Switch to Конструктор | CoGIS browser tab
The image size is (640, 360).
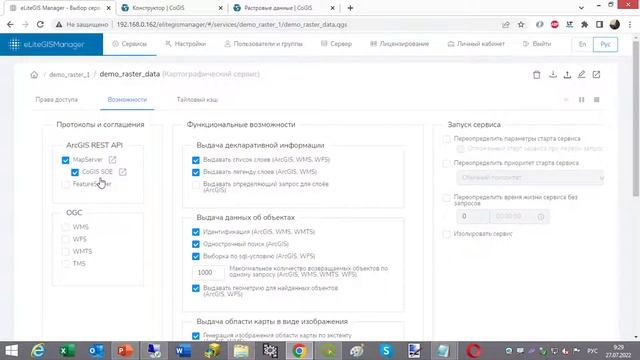click(x=172, y=8)
